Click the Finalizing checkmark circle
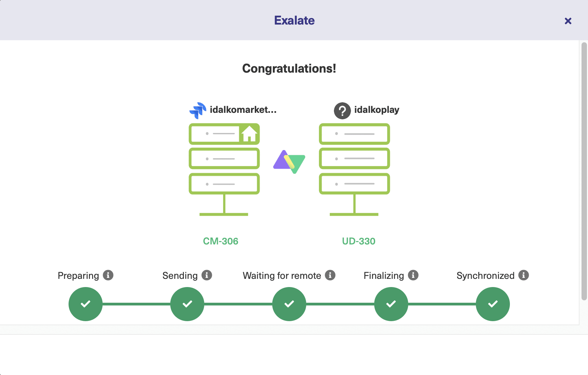The height and width of the screenshot is (375, 588). [391, 304]
